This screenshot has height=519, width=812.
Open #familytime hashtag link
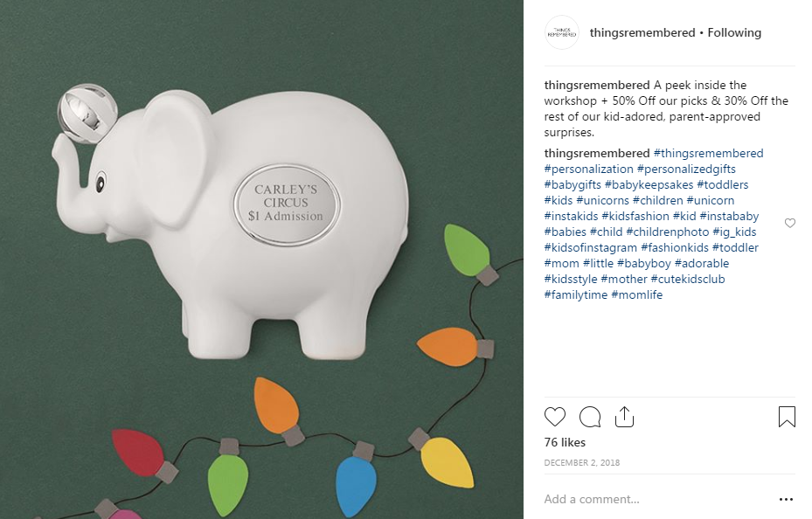576,295
